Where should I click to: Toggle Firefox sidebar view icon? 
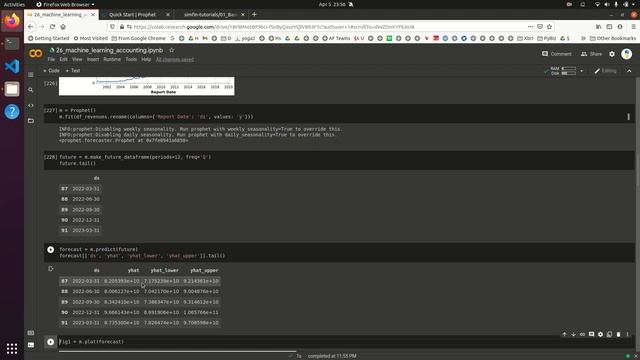[609, 27]
